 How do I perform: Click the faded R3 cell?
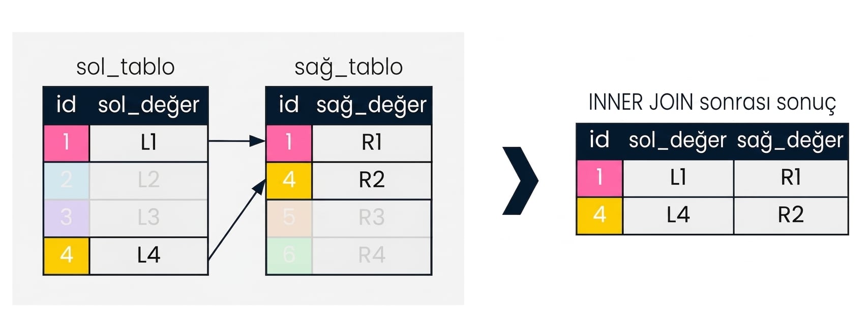tap(372, 218)
